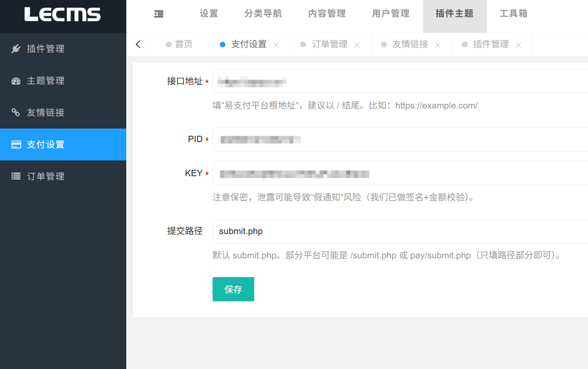Click the LECMS logo

pos(62,14)
